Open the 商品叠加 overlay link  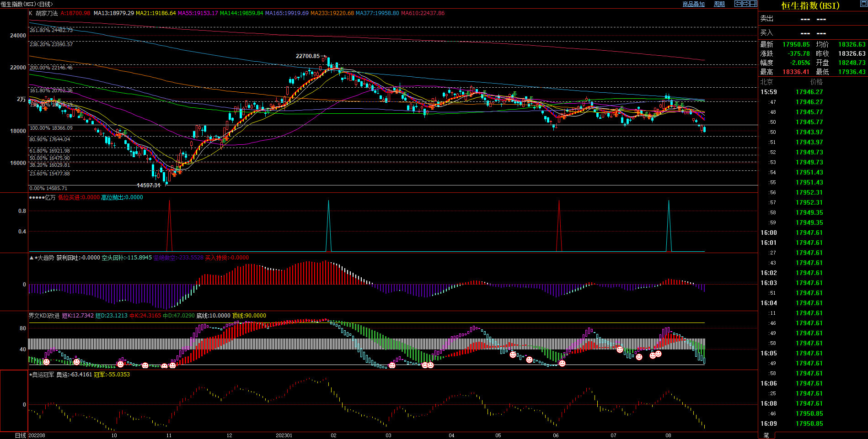pos(693,4)
